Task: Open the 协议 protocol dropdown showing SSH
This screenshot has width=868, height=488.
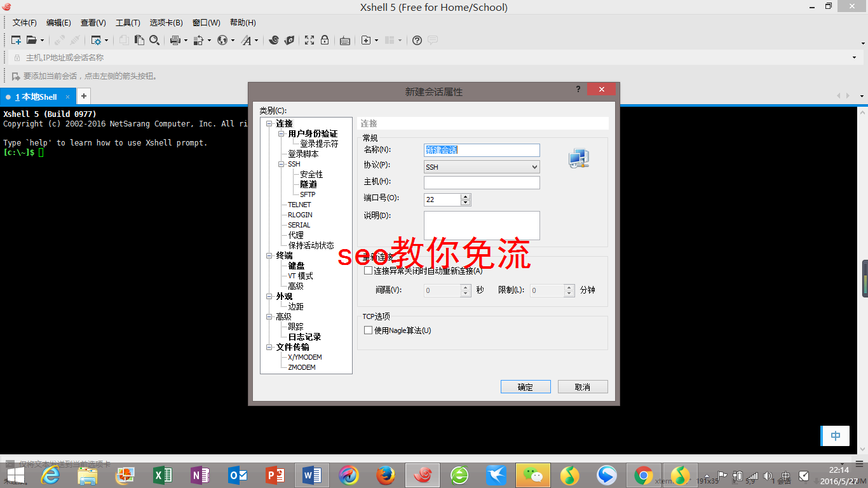Action: pyautogui.click(x=536, y=166)
